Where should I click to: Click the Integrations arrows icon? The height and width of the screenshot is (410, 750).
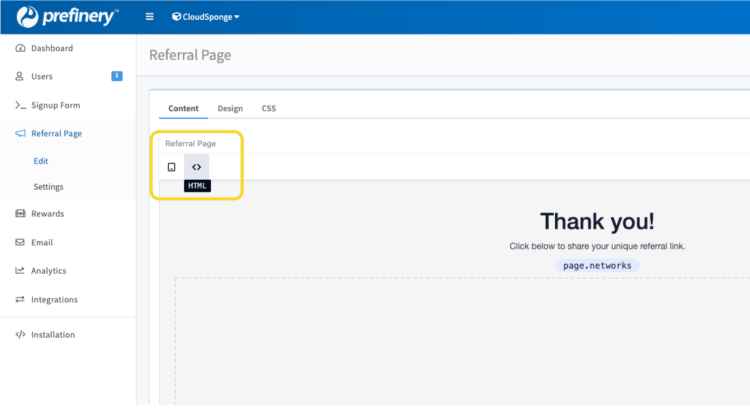coord(20,299)
